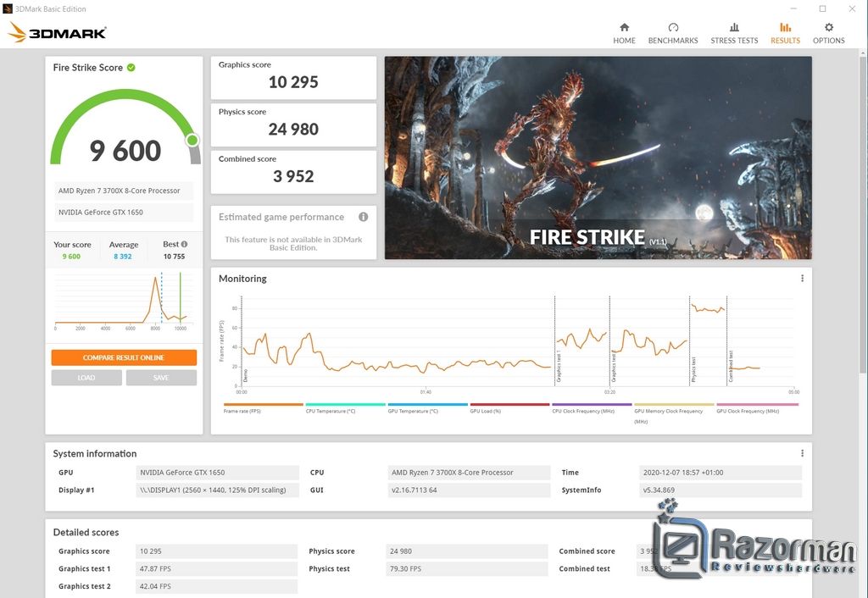Image resolution: width=868 pixels, height=598 pixels.
Task: Click the Combined score value 3 952
Action: (x=293, y=176)
